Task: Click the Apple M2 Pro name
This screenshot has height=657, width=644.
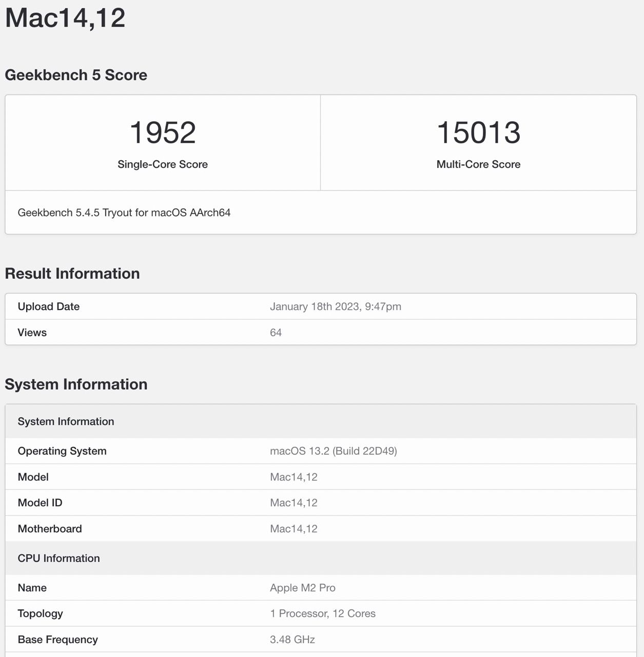Action: pos(303,588)
